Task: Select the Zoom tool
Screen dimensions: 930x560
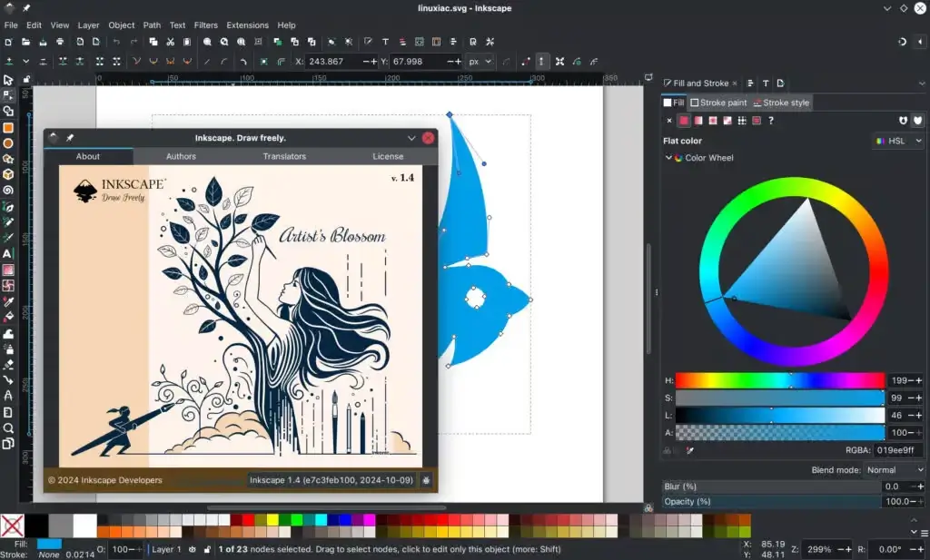Action: (10, 427)
